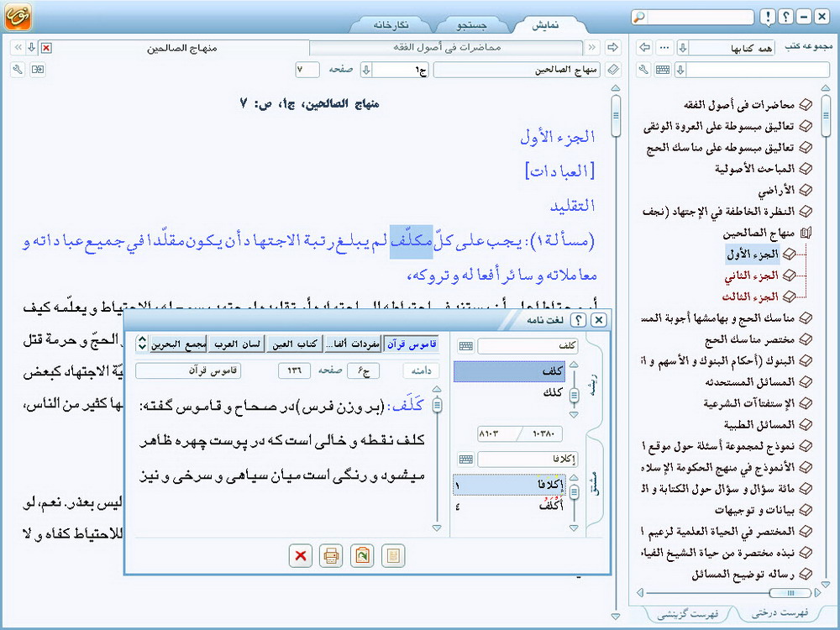Viewport: 840px width, 630px height.
Task: Open the جستجو tab
Action: pos(471,25)
